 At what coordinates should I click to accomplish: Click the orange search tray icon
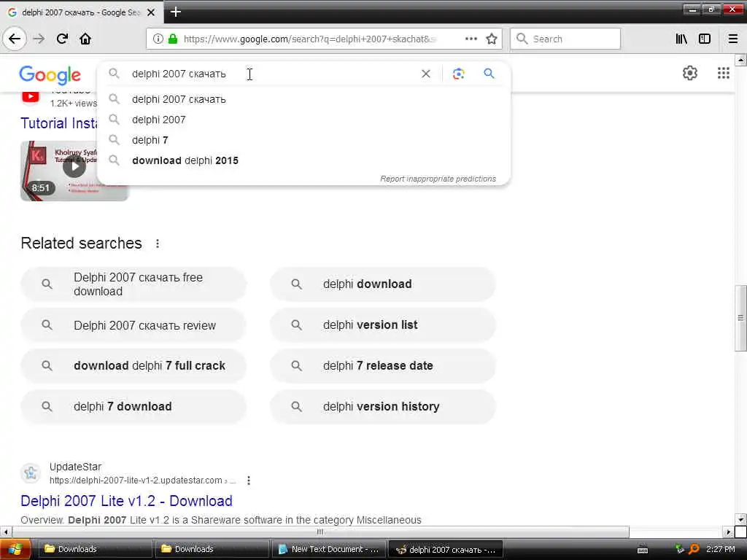coord(694,550)
